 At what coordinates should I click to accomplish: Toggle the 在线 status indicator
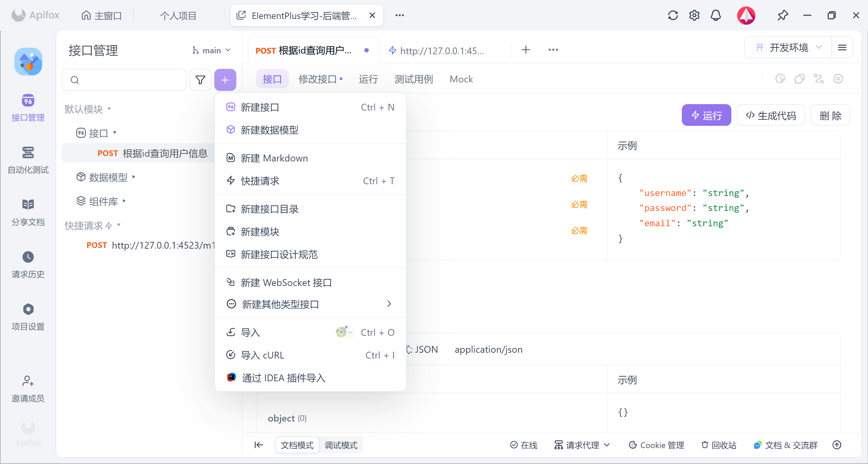524,445
